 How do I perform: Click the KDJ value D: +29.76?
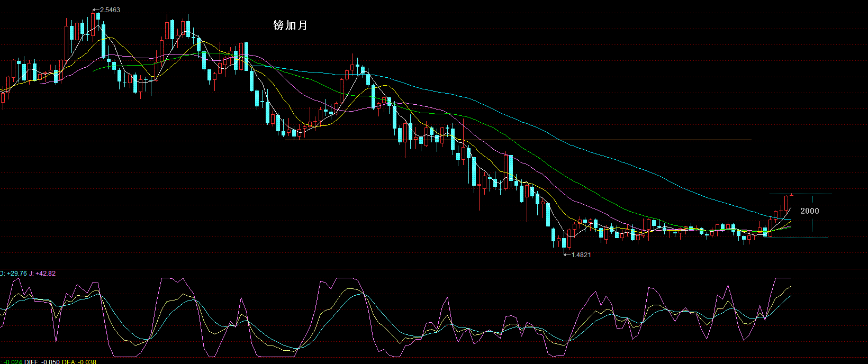[x=13, y=274]
